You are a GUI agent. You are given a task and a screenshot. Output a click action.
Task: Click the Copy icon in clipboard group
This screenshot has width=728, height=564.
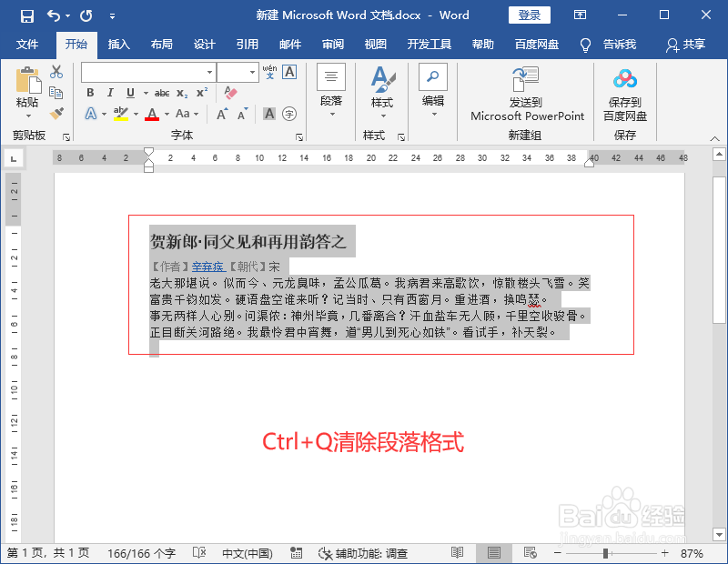tap(56, 93)
